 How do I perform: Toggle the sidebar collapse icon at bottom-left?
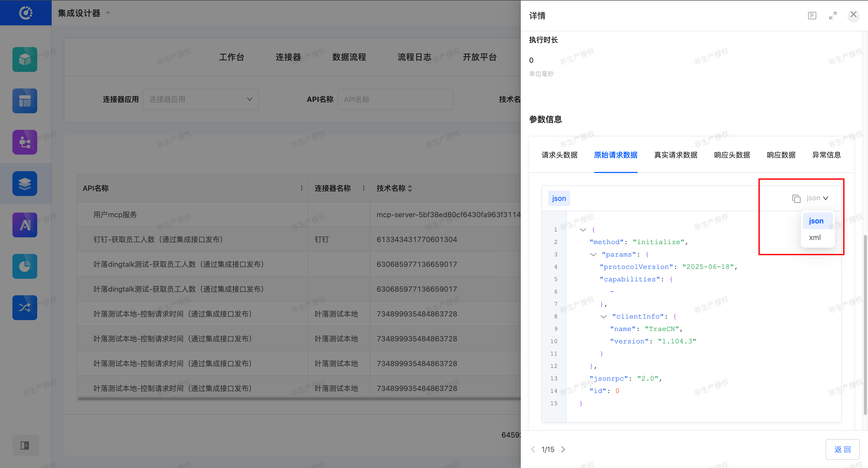coord(25,446)
